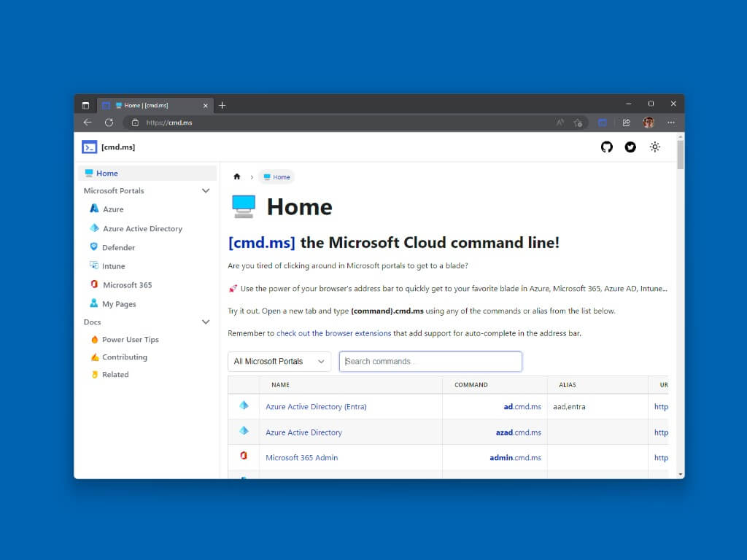Click the Azure logo icon in sidebar
This screenshot has height=560, width=747.
click(x=94, y=208)
